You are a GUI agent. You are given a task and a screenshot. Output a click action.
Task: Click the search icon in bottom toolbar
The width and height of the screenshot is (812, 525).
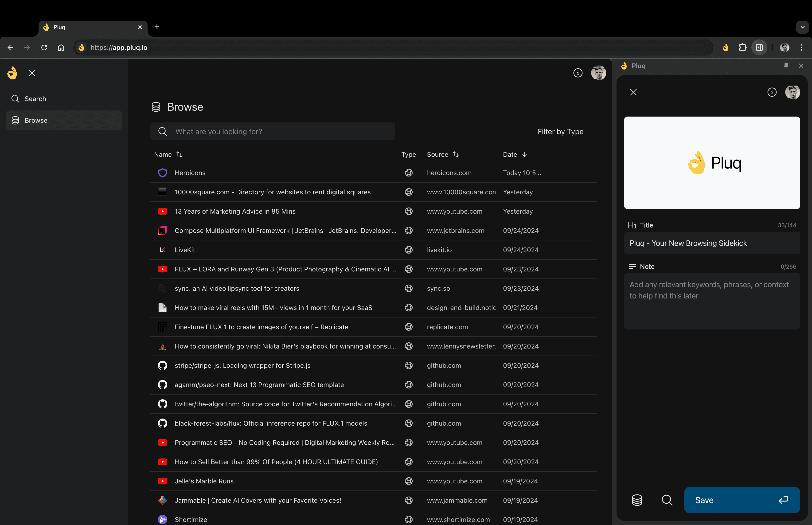click(x=667, y=500)
